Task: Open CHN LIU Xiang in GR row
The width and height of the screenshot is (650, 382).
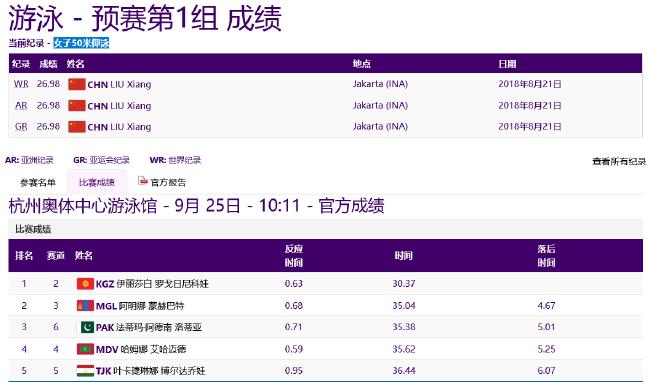Action: click(x=119, y=127)
